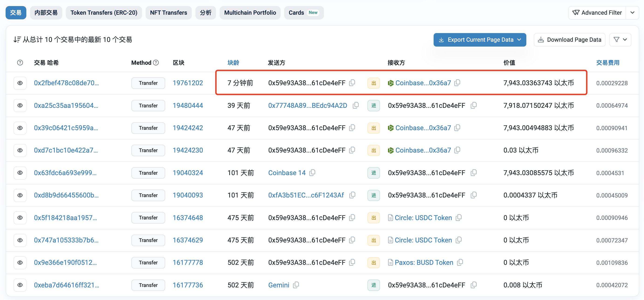Click Coinbase logo icon in block 19424242 row
This screenshot has width=644, height=300.
pos(391,128)
